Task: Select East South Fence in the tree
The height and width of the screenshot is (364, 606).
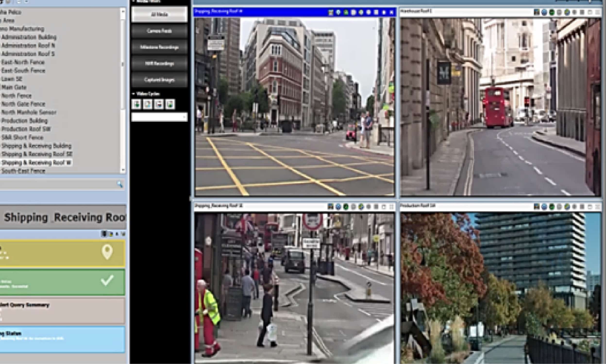Action: (x=23, y=71)
